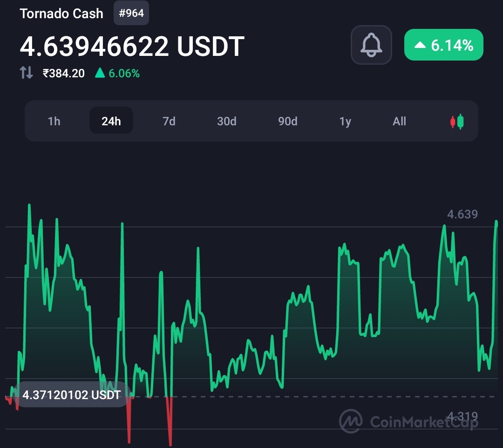
Task: Select the 30d time range
Action: [x=226, y=121]
